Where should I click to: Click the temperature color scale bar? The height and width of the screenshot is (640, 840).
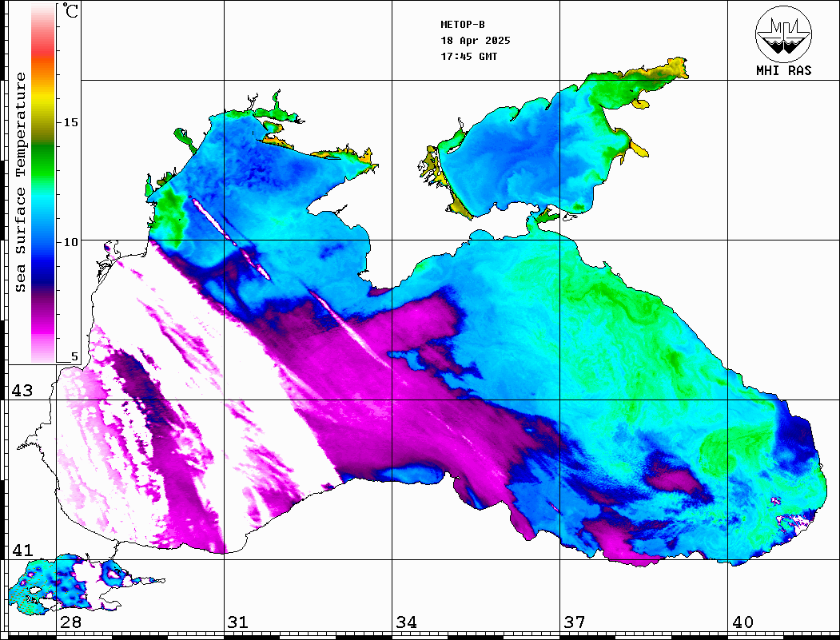tap(43, 183)
